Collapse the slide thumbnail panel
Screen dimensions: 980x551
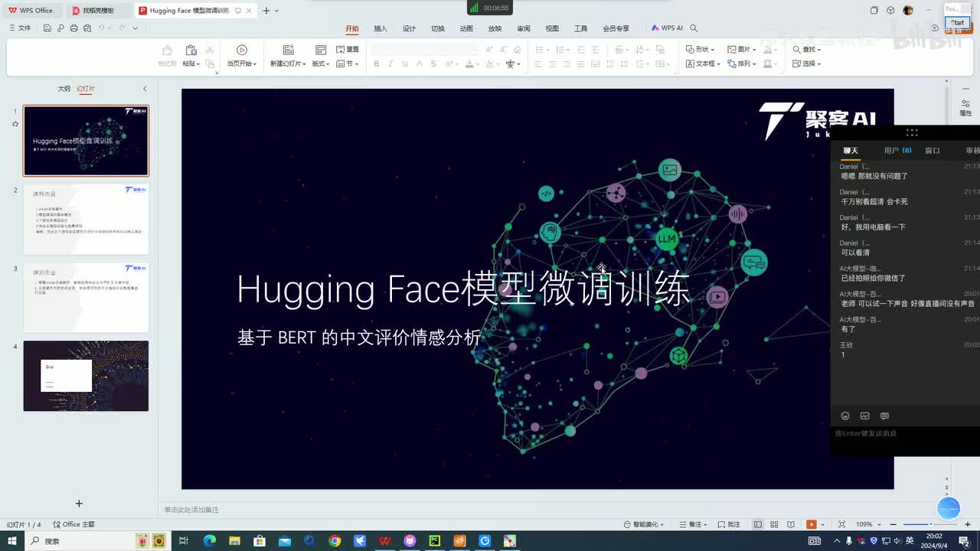[145, 89]
